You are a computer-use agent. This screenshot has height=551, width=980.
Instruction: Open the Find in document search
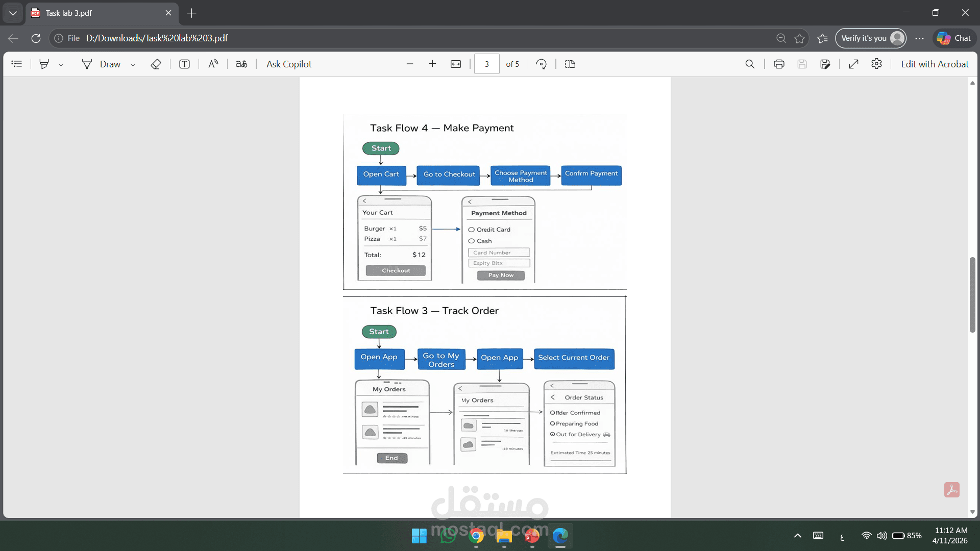click(x=749, y=64)
